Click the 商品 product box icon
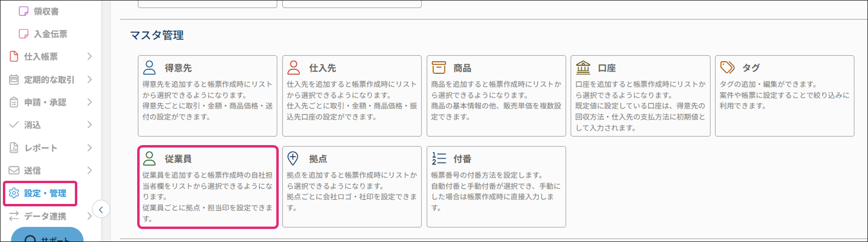This screenshot has height=242, width=868. tap(439, 67)
